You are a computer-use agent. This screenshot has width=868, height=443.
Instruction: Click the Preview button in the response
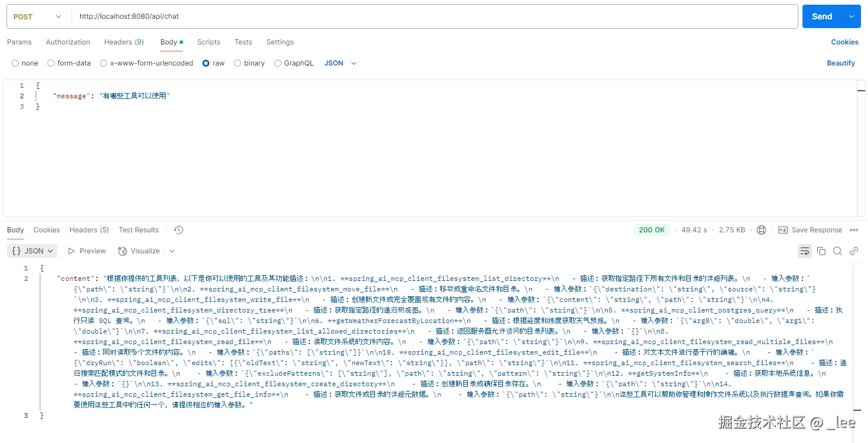click(87, 251)
